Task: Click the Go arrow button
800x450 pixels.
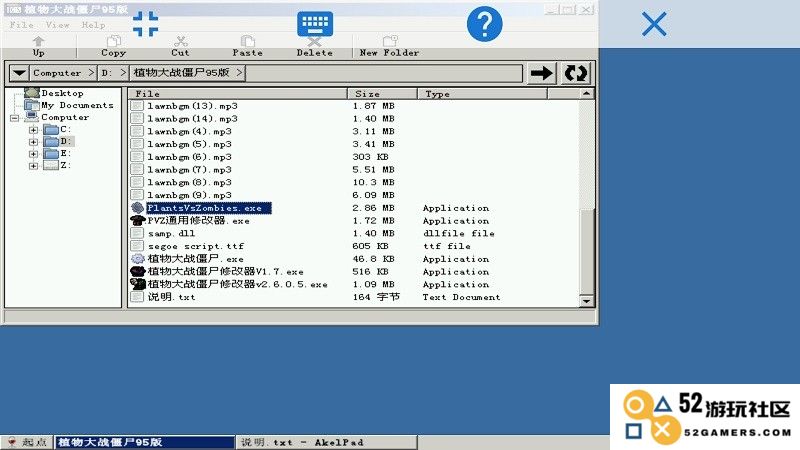Action: (x=541, y=73)
